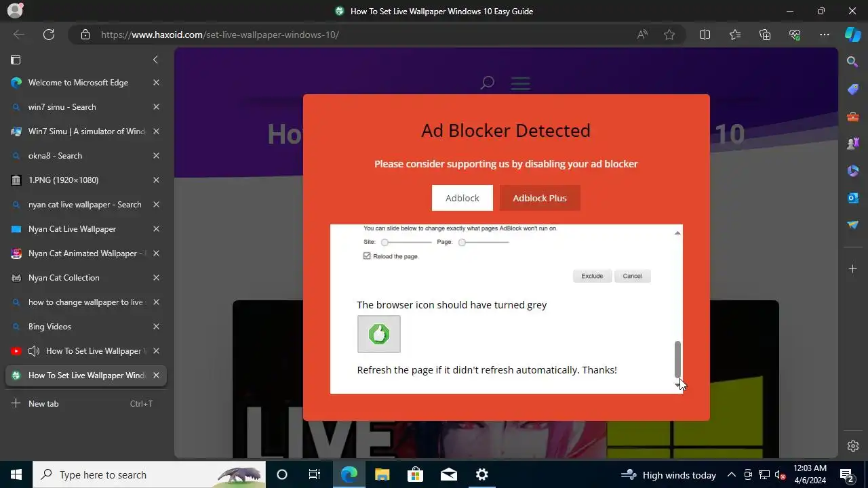Collapse the vertical tabs pane

155,60
